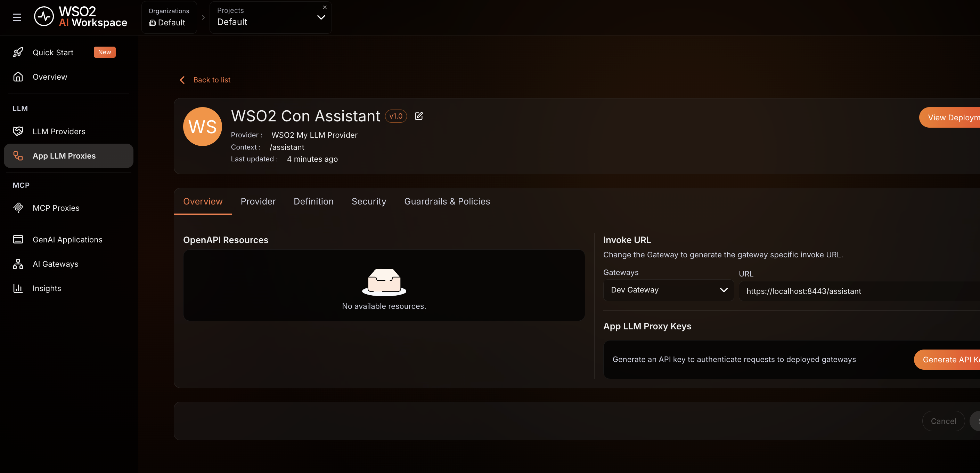Image resolution: width=980 pixels, height=473 pixels.
Task: Click the Generate an API key description text
Action: 734,360
